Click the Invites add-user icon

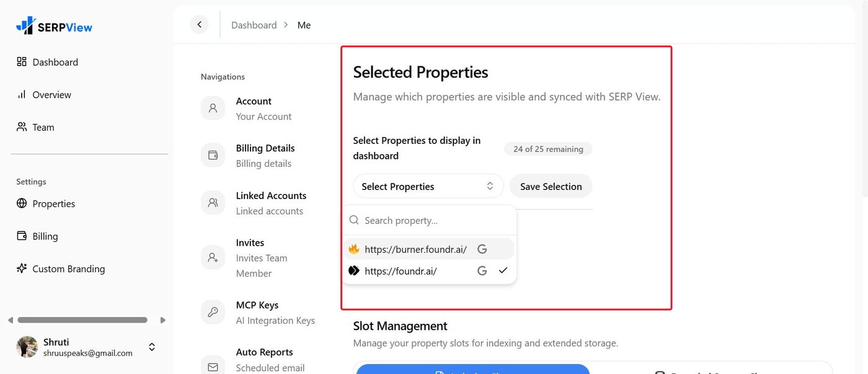tap(213, 257)
